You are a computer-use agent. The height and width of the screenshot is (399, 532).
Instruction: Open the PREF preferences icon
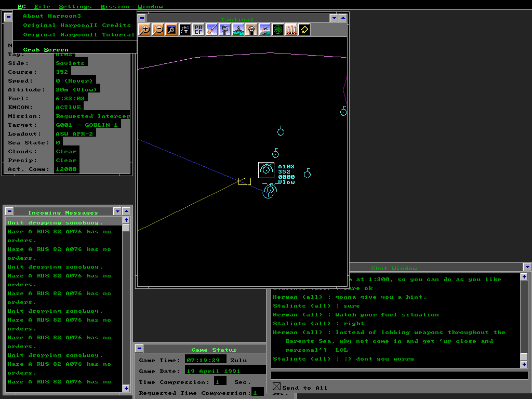pyautogui.click(x=198, y=30)
